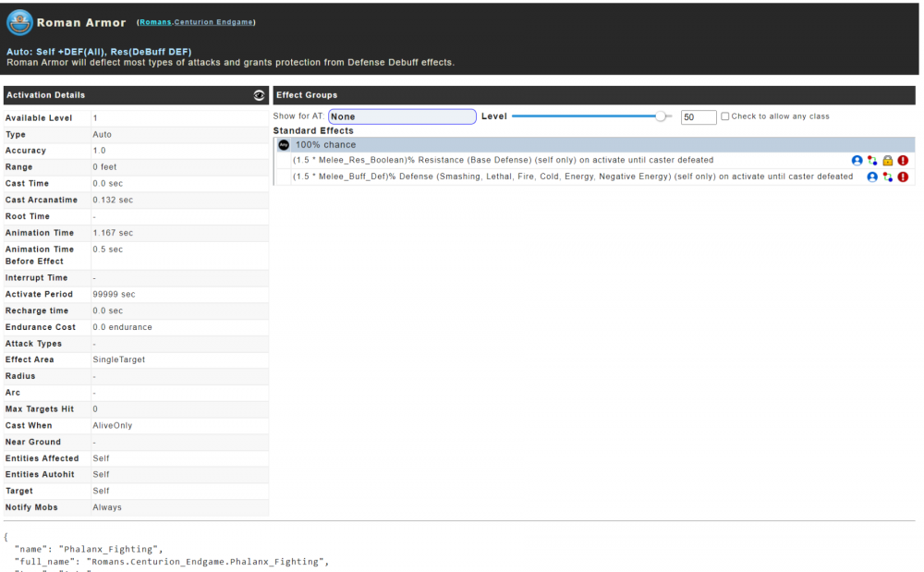The height and width of the screenshot is (572, 924).
Task: Click the red exclamation icon on the Resistance row
Action: [x=903, y=161]
